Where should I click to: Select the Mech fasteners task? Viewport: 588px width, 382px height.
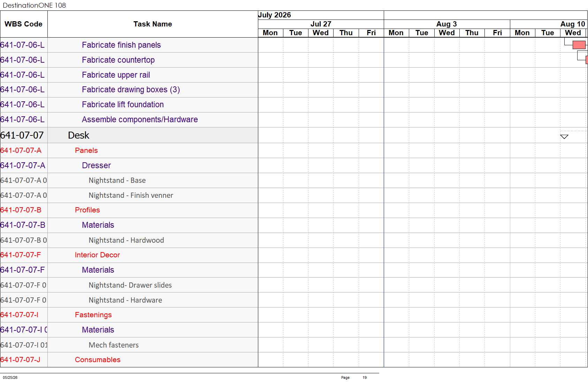(x=114, y=345)
